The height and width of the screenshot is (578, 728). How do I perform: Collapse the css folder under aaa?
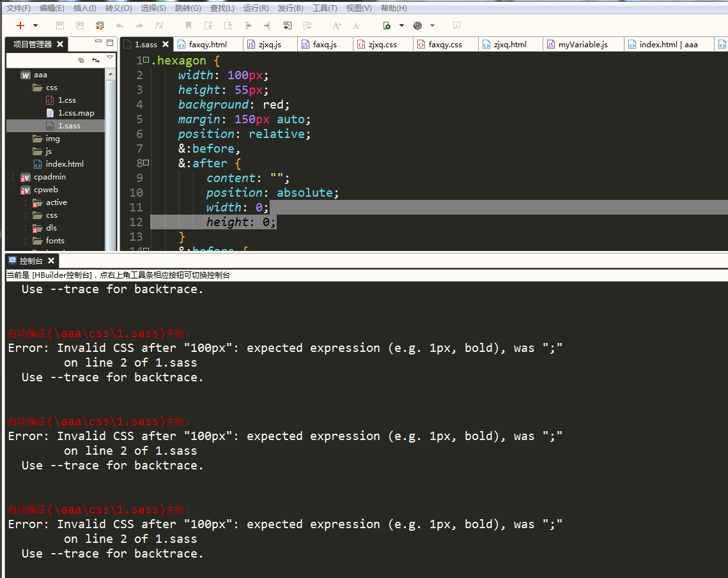(x=26, y=87)
